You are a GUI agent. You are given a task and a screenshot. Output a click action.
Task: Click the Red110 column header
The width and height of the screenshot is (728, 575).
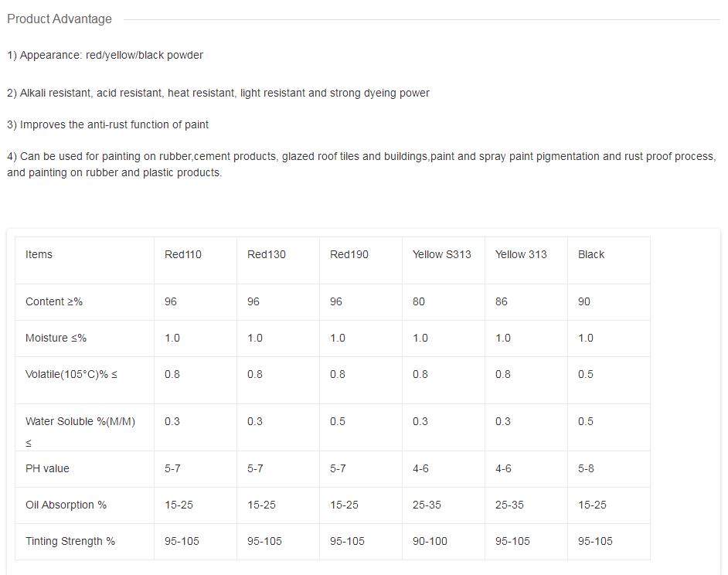(183, 254)
